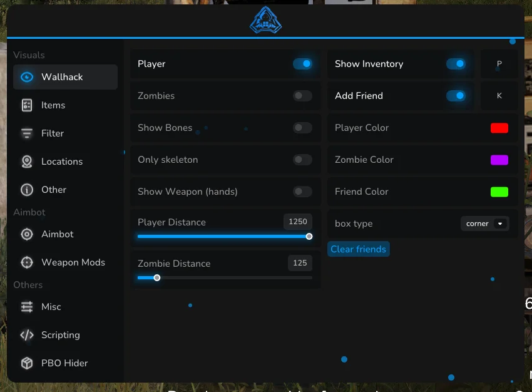Click the Filter icon in the sidebar
Image resolution: width=532 pixels, height=392 pixels.
click(26, 133)
